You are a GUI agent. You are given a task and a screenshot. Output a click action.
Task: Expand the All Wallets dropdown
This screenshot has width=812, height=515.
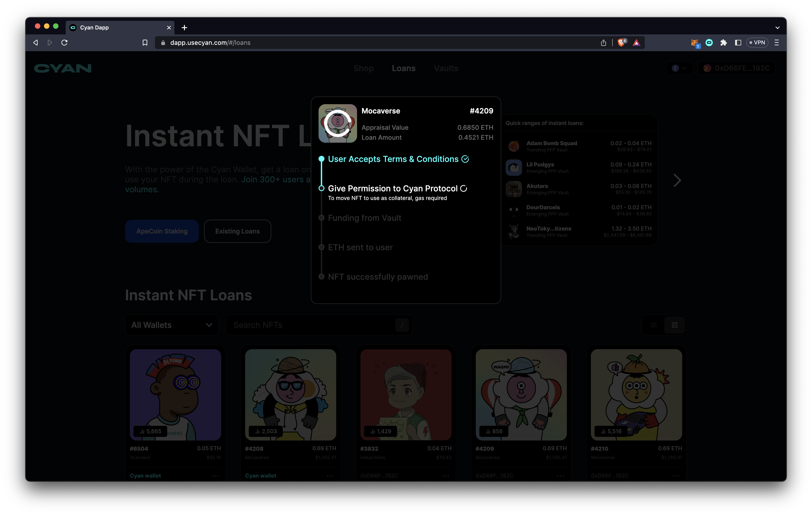pyautogui.click(x=172, y=325)
